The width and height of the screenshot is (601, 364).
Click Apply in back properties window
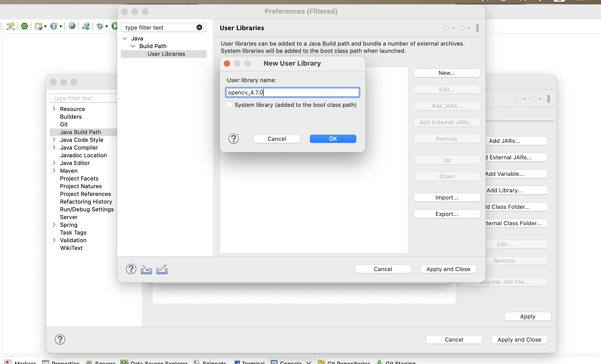[x=528, y=316]
